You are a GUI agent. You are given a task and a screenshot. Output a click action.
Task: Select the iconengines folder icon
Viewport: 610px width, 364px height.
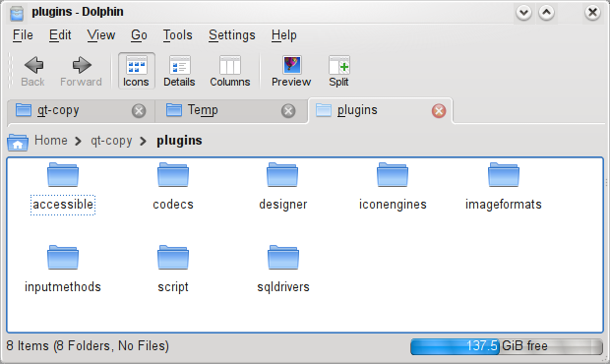(393, 174)
